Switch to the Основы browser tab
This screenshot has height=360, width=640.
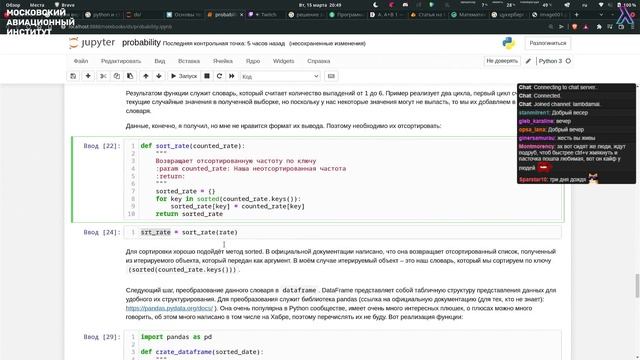click(184, 15)
